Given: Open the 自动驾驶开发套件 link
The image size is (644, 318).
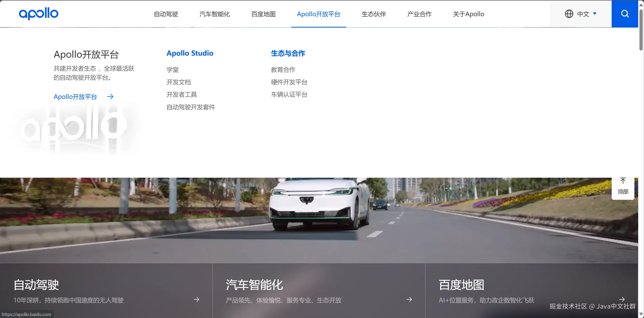Looking at the screenshot, I should tap(191, 107).
